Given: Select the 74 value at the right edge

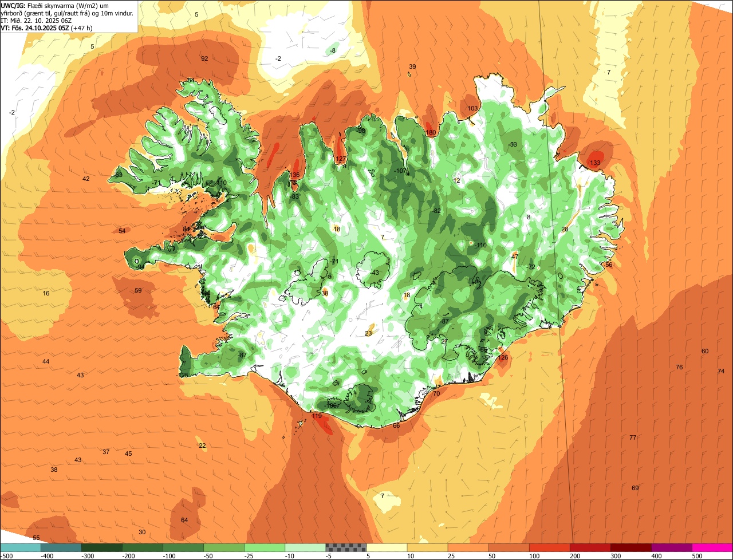Looking at the screenshot, I should click(721, 371).
